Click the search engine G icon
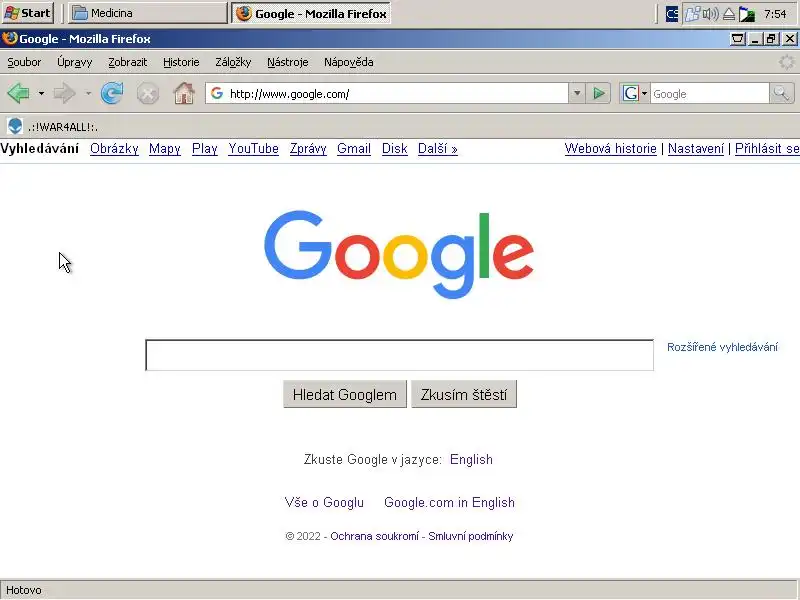This screenshot has height=600, width=800. click(x=631, y=93)
